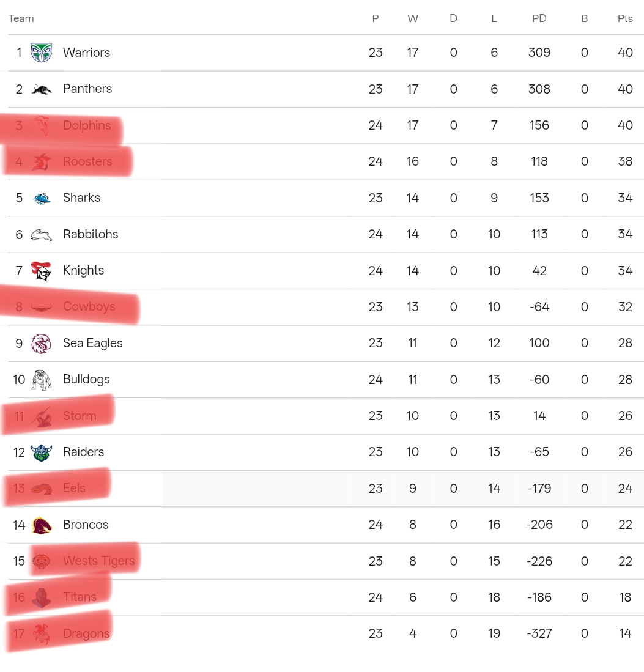Click the Pts column header

(x=625, y=18)
